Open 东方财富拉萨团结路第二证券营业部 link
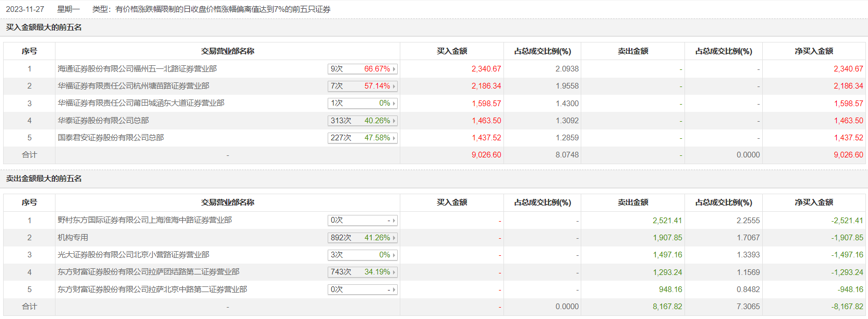Viewport: 868px width, 319px height. (148, 272)
